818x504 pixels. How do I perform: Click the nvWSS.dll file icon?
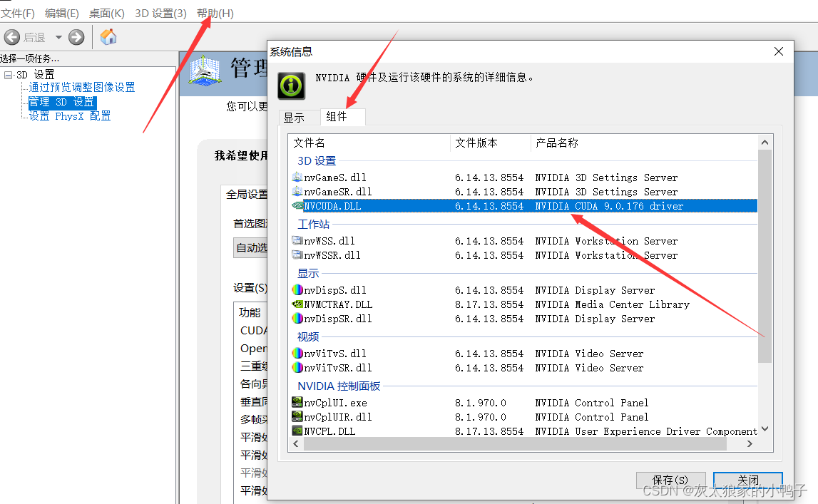point(297,241)
